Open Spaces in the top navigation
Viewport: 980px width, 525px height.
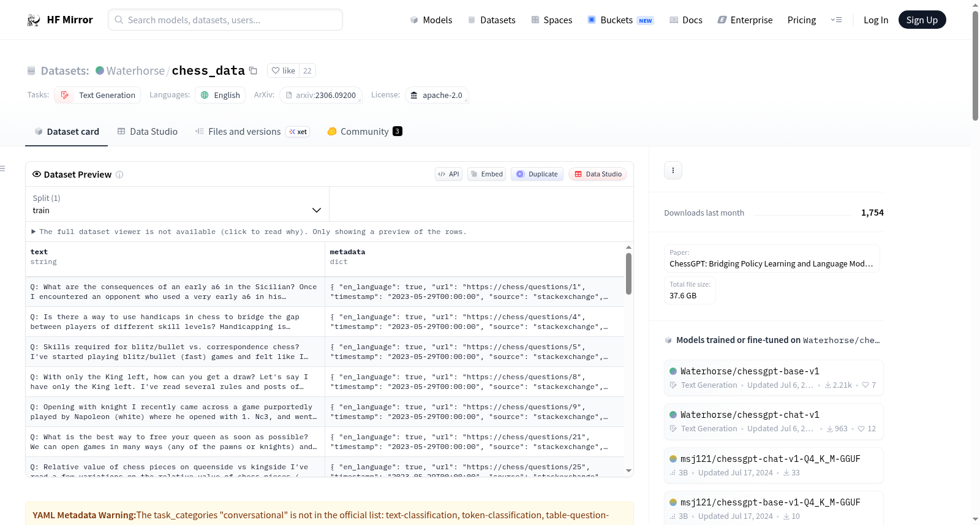[551, 20]
